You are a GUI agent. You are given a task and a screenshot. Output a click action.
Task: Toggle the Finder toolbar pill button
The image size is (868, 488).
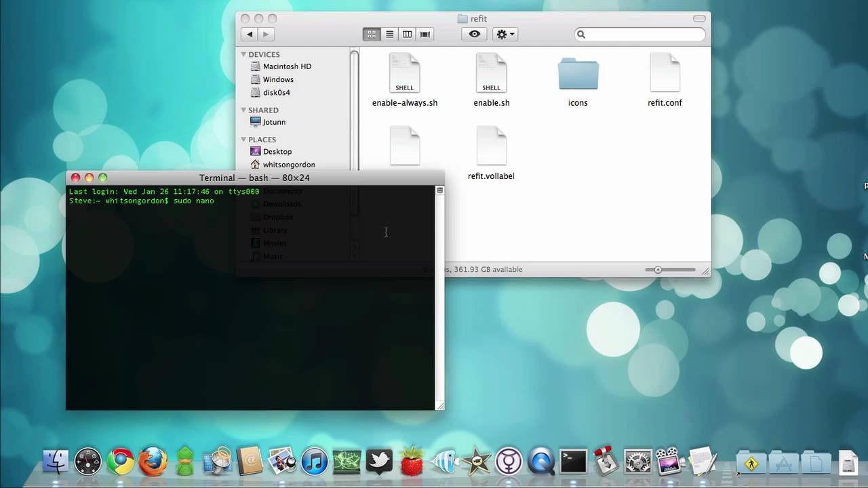pos(699,18)
